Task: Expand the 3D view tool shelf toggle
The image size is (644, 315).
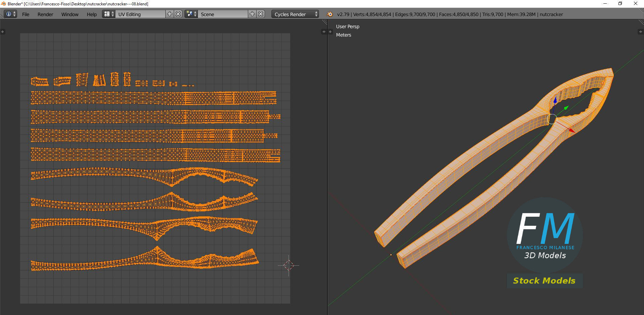Action: (330, 32)
